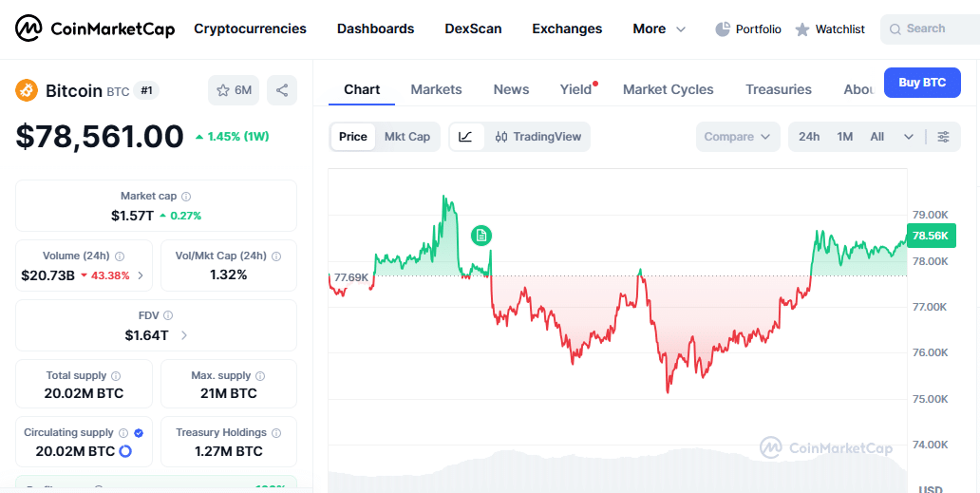Click the Watchlist star icon in header
The image size is (980, 493).
point(802,29)
